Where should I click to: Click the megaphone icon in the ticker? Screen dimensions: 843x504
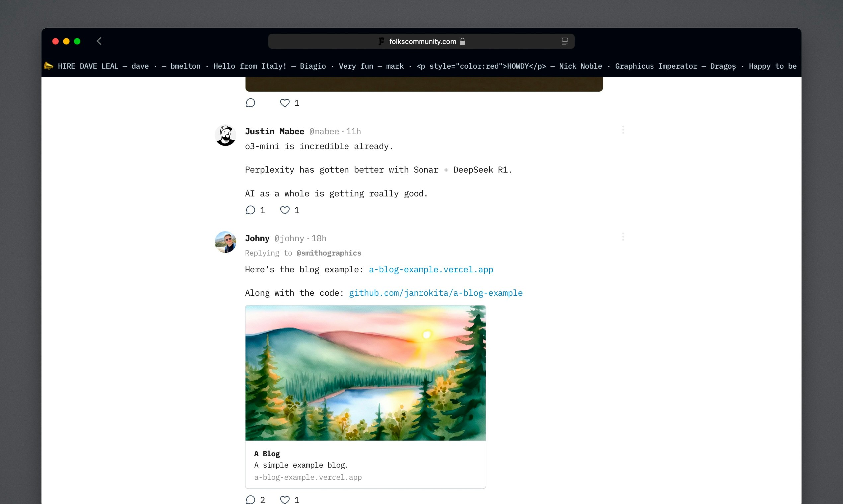click(x=48, y=66)
